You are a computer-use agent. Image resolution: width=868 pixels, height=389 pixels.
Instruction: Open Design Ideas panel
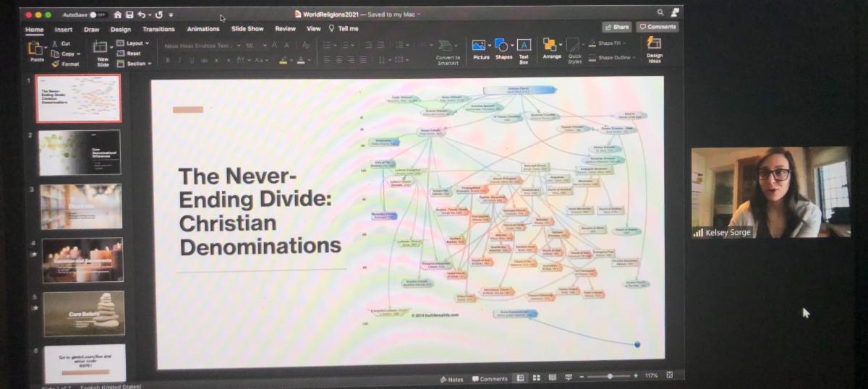(x=654, y=48)
